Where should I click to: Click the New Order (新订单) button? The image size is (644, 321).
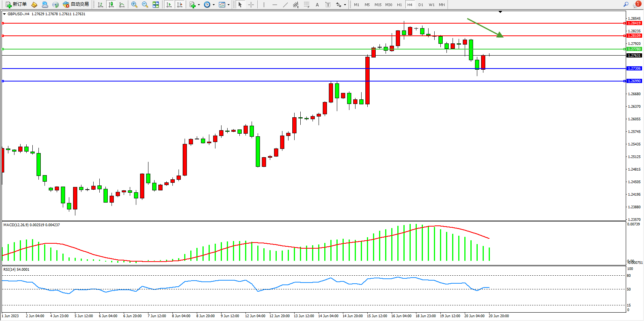tap(16, 5)
